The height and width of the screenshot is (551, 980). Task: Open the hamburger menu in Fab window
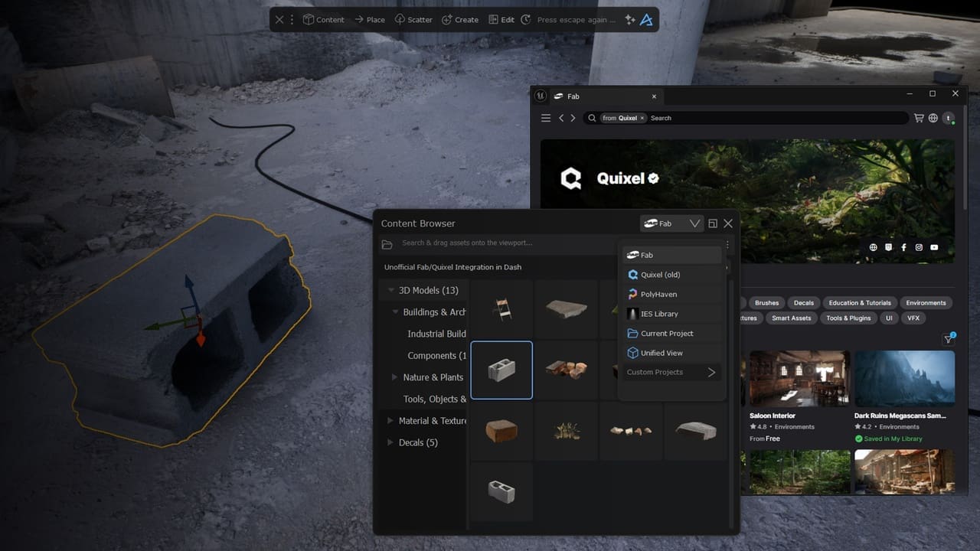coord(546,118)
